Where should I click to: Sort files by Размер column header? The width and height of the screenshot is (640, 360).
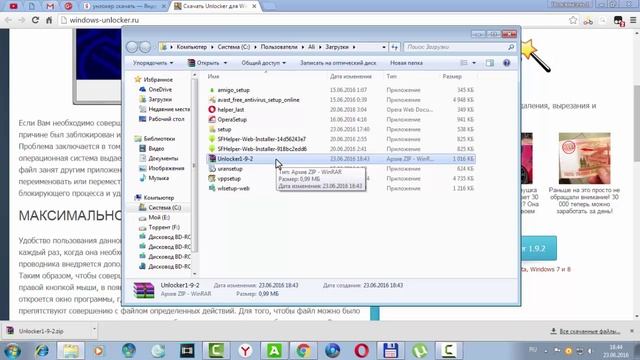point(452,76)
